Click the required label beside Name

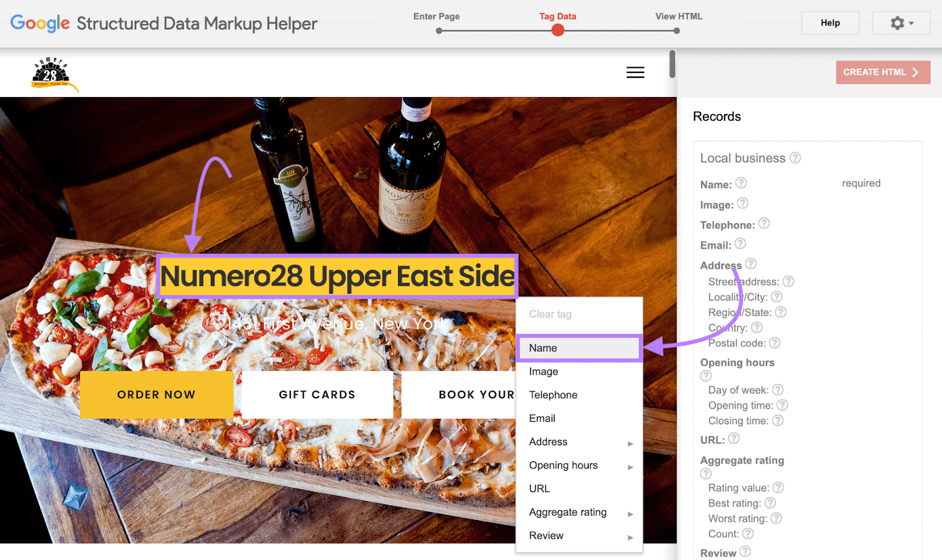tap(861, 184)
